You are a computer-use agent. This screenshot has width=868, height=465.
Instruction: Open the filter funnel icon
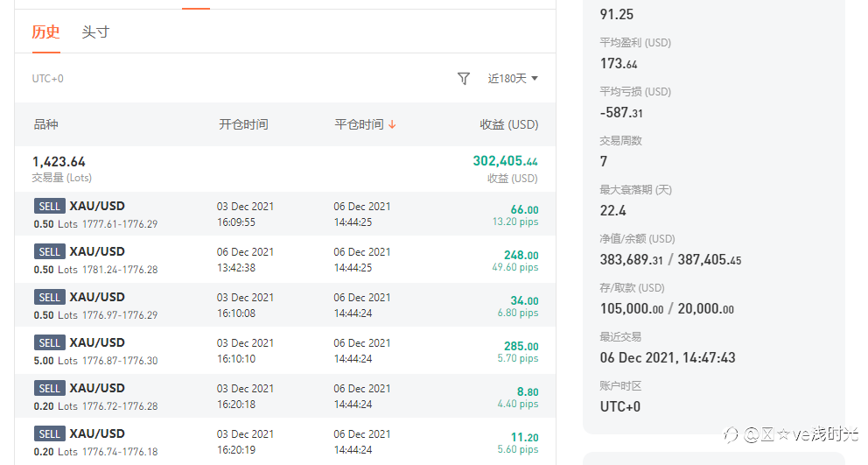pos(464,79)
